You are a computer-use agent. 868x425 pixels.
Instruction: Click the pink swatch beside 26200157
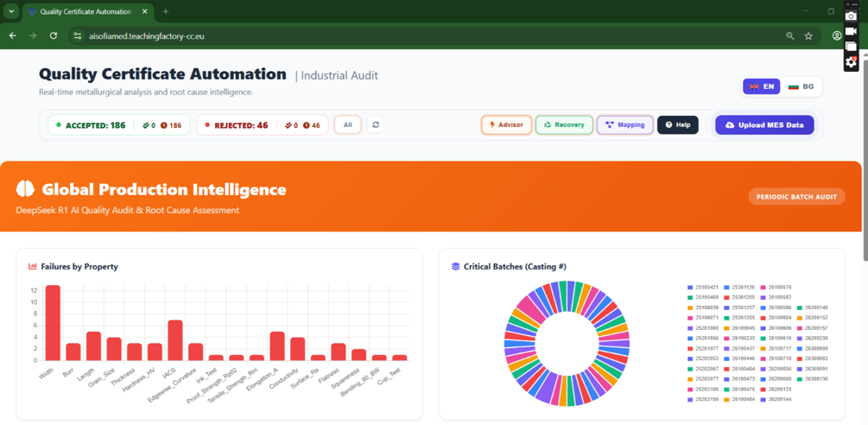pos(800,328)
